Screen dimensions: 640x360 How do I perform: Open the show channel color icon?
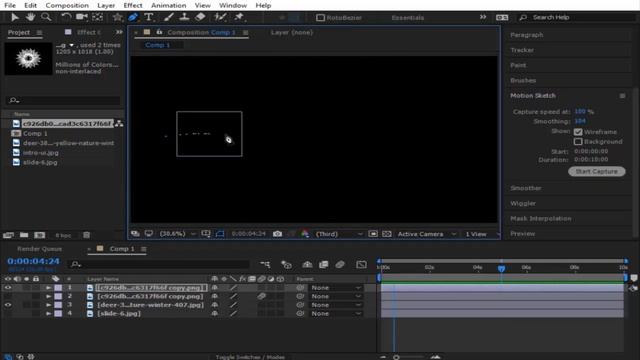(305, 234)
